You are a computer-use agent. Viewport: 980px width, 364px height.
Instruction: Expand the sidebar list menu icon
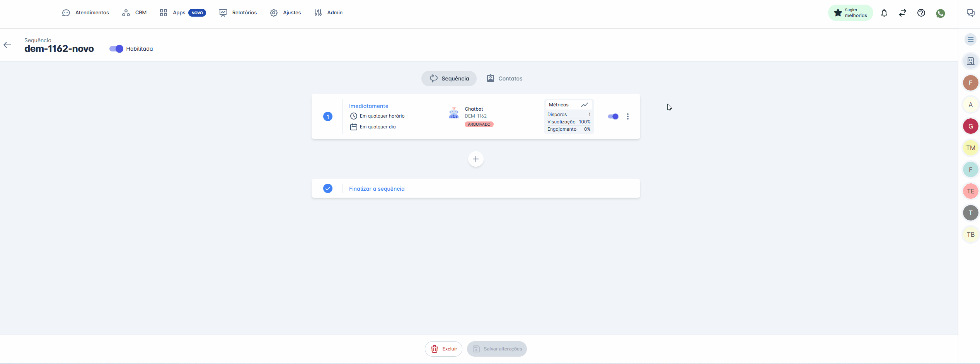pyautogui.click(x=970, y=39)
